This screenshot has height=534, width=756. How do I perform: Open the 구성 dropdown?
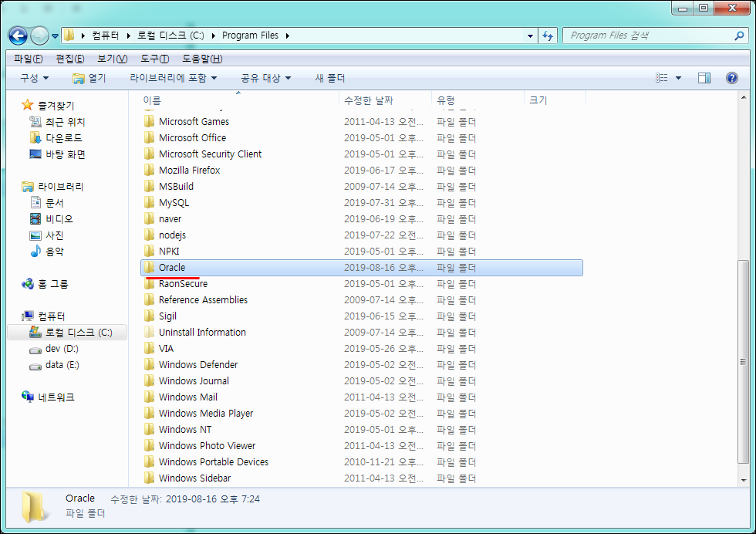coord(34,78)
